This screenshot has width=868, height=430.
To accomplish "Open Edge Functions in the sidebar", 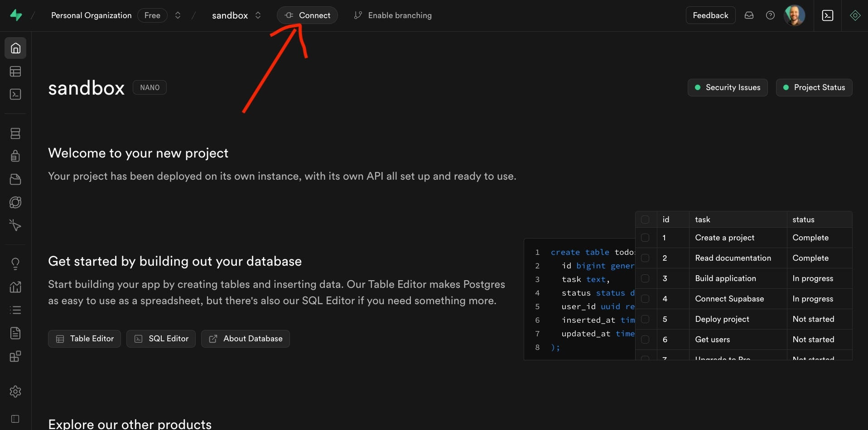I will (x=15, y=202).
